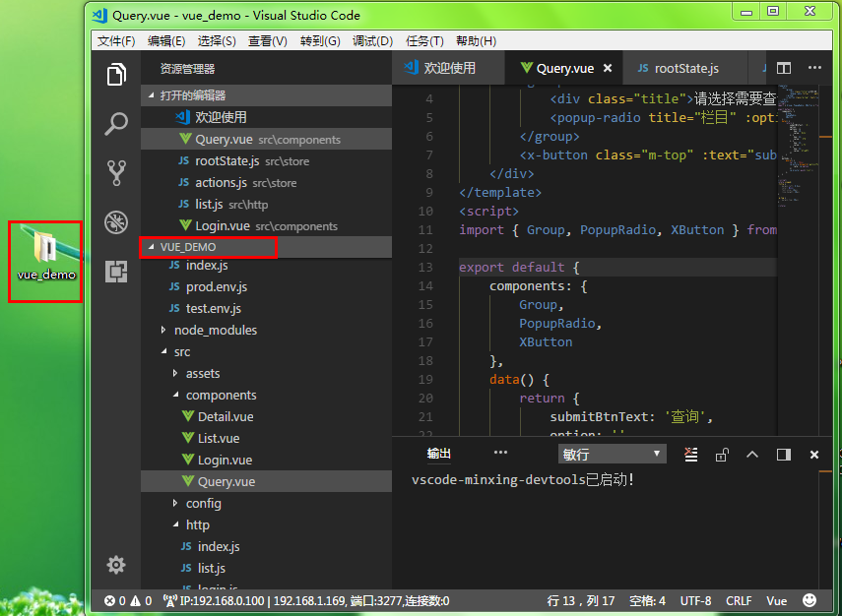
Task: Open Login.vue in components folder
Action: [x=266, y=460]
